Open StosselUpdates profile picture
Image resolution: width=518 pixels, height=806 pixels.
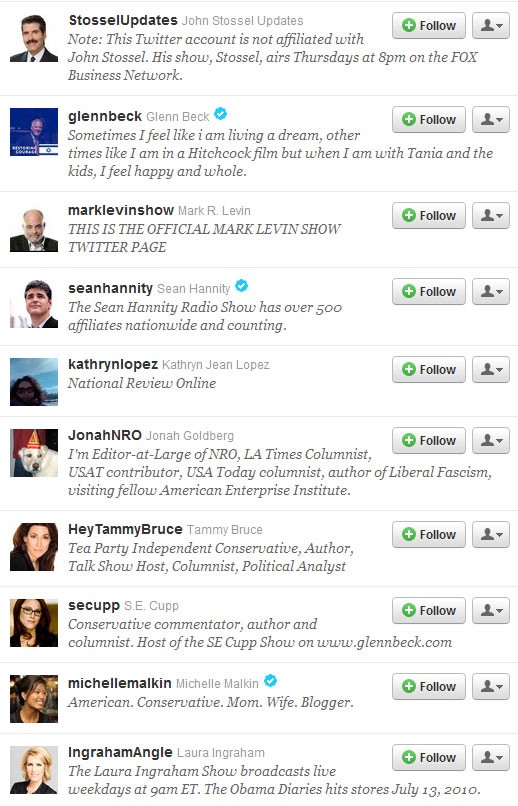click(34, 38)
